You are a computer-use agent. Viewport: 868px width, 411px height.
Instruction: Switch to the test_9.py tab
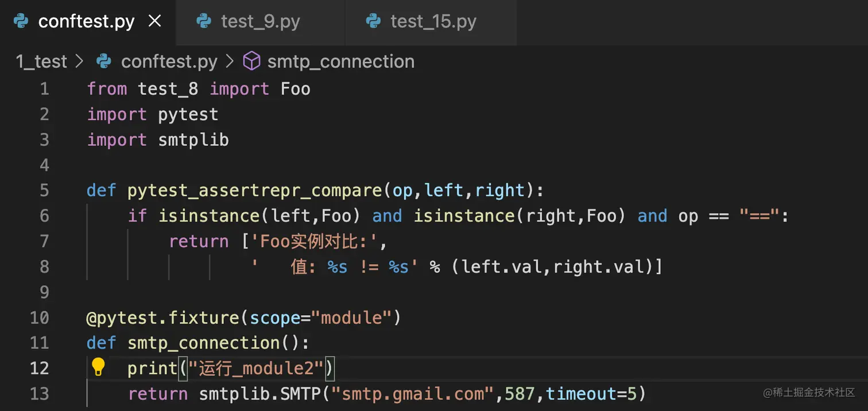[260, 22]
